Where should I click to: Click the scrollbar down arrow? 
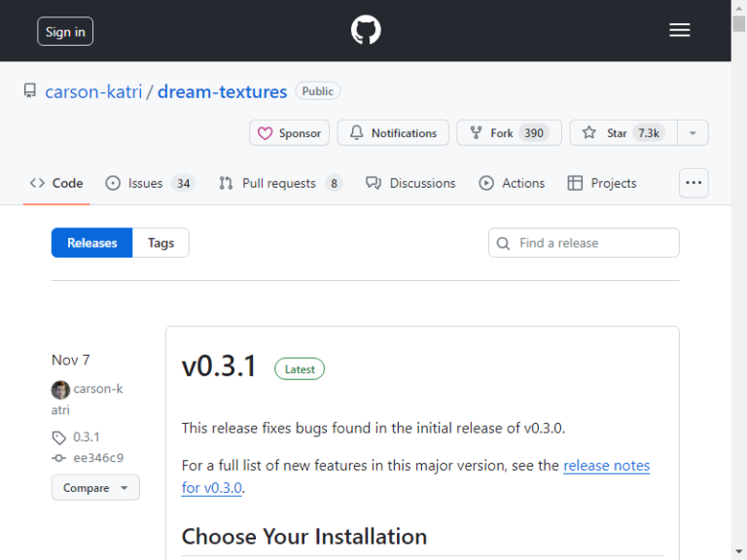(x=739, y=552)
